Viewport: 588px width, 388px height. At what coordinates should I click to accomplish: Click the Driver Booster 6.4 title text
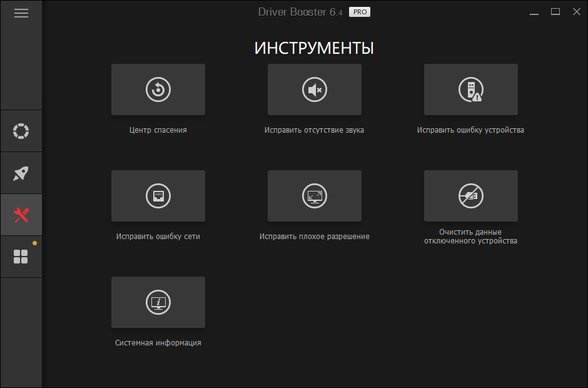click(x=300, y=12)
